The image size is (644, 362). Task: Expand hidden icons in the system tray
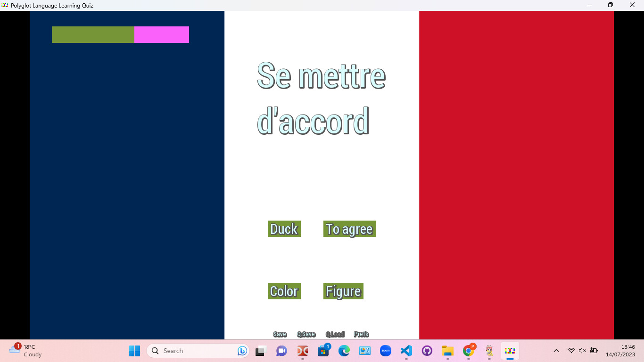[556, 351]
